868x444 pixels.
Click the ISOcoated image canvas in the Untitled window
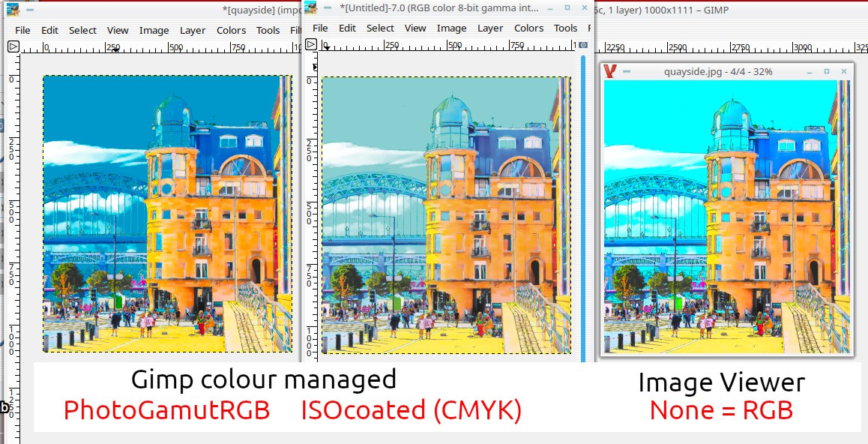(446, 214)
